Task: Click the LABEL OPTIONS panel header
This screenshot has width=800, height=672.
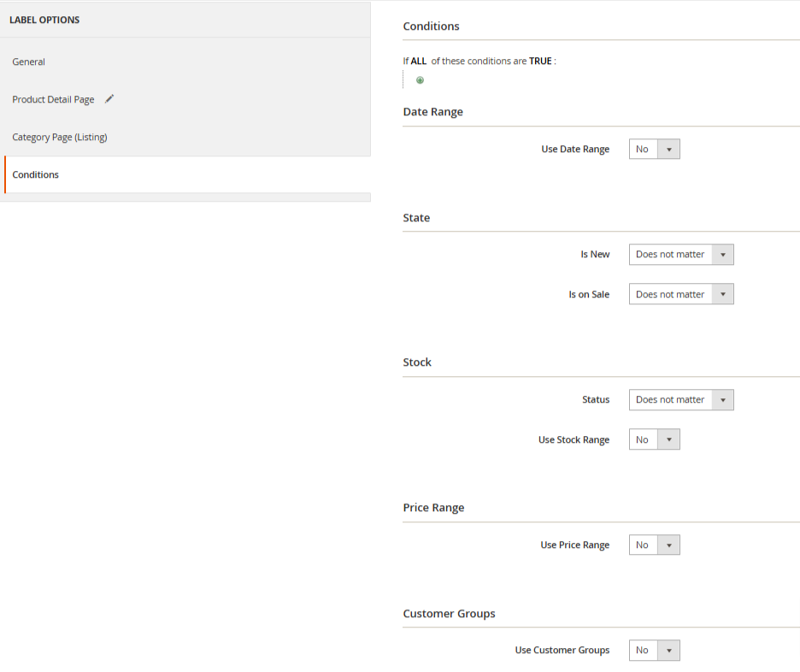Action: (44, 20)
